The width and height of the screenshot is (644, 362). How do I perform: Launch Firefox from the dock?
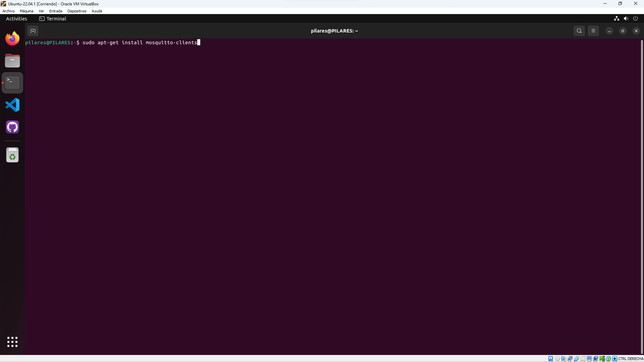[x=12, y=39]
